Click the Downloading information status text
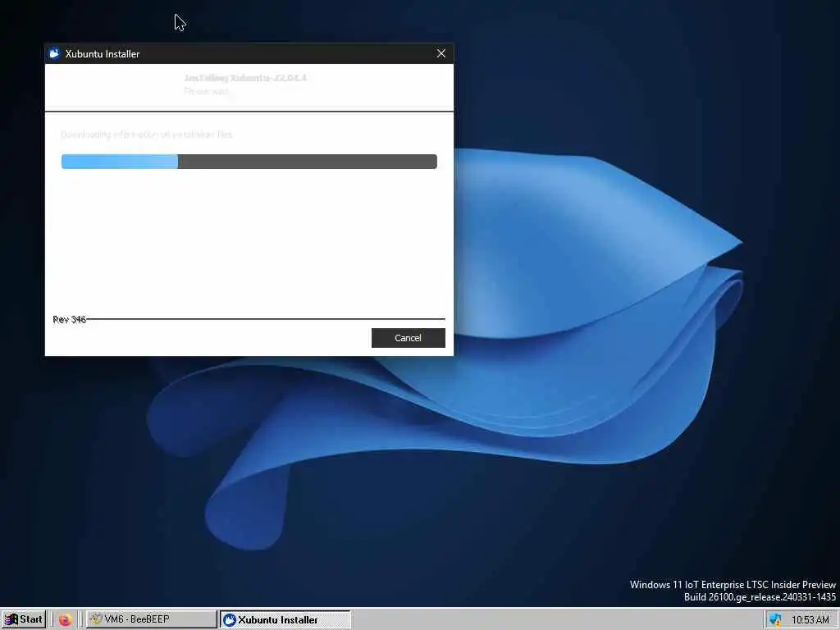The width and height of the screenshot is (840, 630). click(147, 135)
